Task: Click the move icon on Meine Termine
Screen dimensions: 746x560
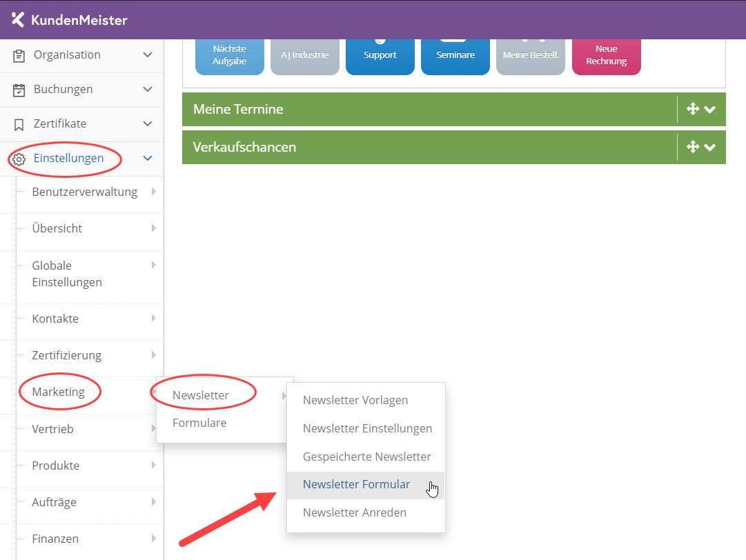Action: (693, 109)
